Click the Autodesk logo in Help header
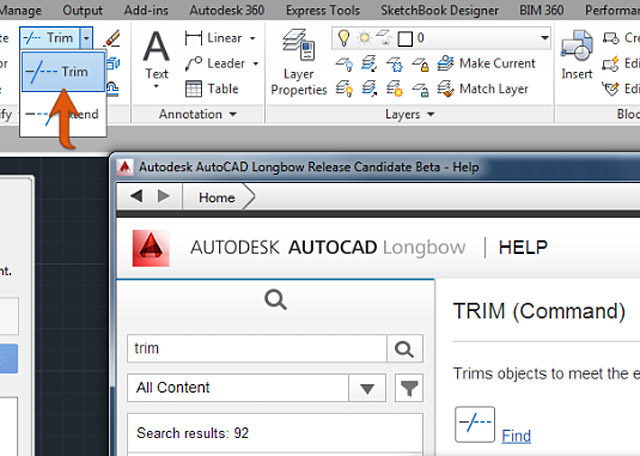Screen dimensions: 640x456 [151, 248]
